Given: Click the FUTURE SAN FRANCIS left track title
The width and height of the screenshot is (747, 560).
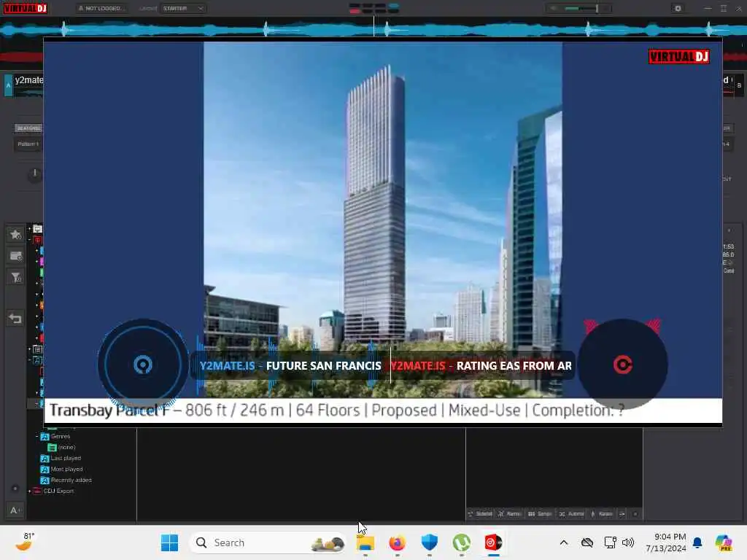Looking at the screenshot, I should (323, 366).
